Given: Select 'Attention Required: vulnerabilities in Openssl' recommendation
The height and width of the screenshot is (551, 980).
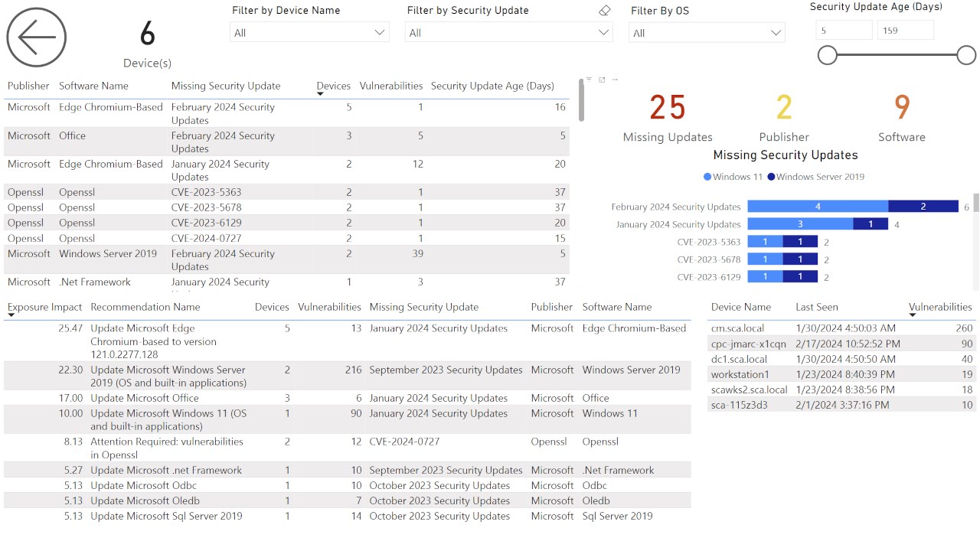Looking at the screenshot, I should tap(167, 448).
